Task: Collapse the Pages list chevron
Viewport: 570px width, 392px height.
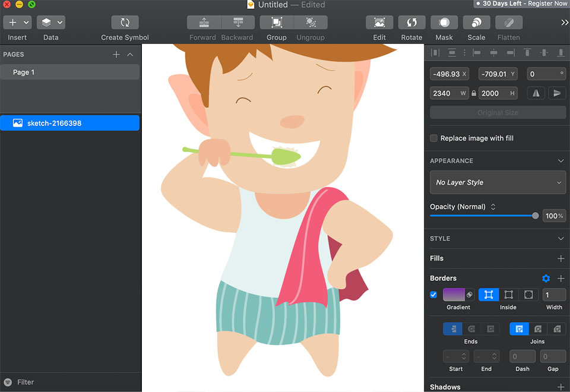Action: pos(131,55)
